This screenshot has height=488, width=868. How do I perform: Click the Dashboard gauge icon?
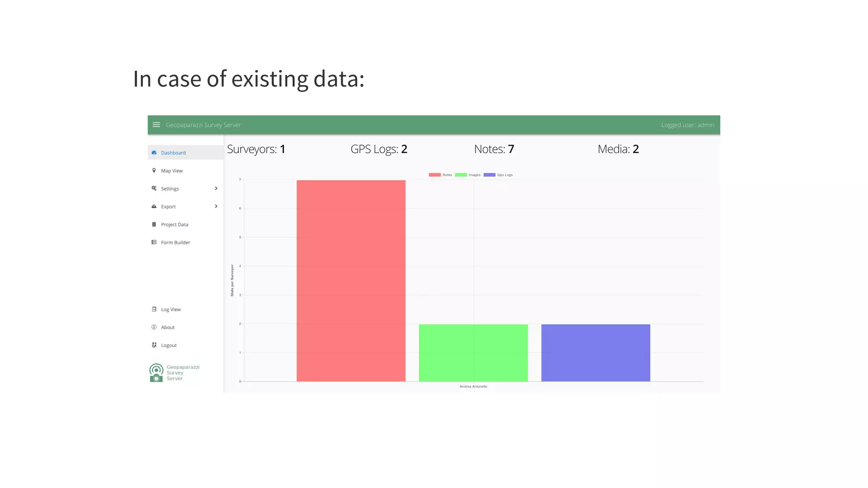(154, 153)
